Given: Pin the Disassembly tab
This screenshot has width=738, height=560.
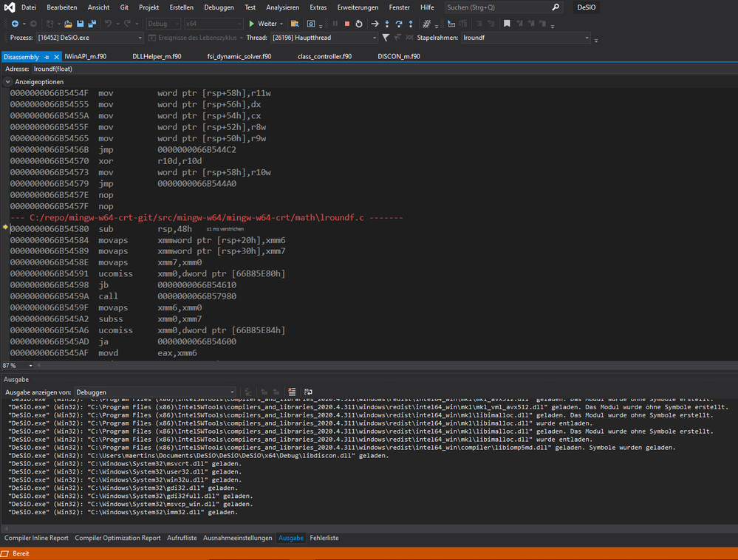Looking at the screenshot, I should (47, 57).
